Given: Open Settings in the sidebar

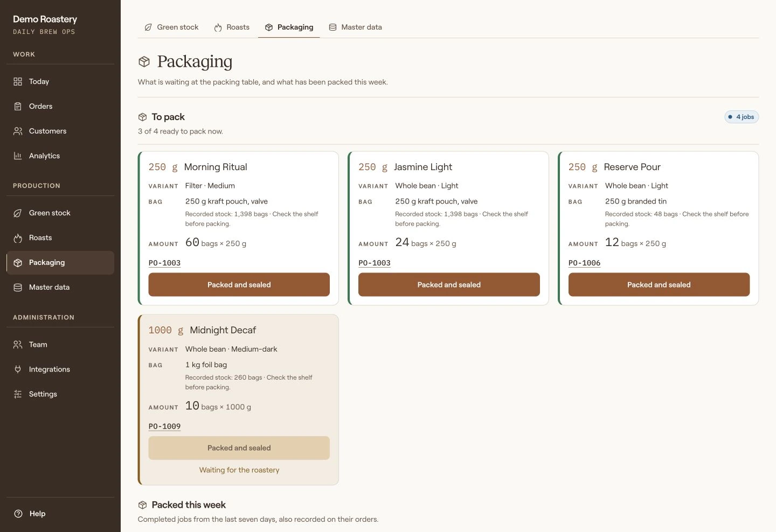Looking at the screenshot, I should click(x=60, y=394).
